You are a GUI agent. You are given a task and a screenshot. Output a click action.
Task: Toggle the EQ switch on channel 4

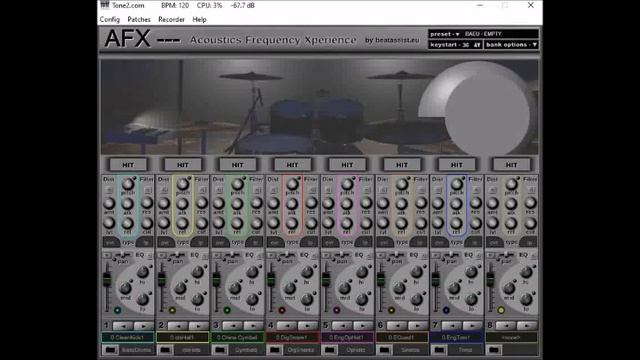pos(315,256)
